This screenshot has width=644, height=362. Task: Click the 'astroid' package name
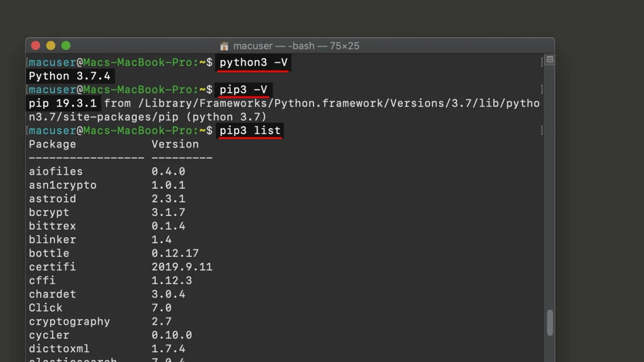pyautogui.click(x=53, y=199)
